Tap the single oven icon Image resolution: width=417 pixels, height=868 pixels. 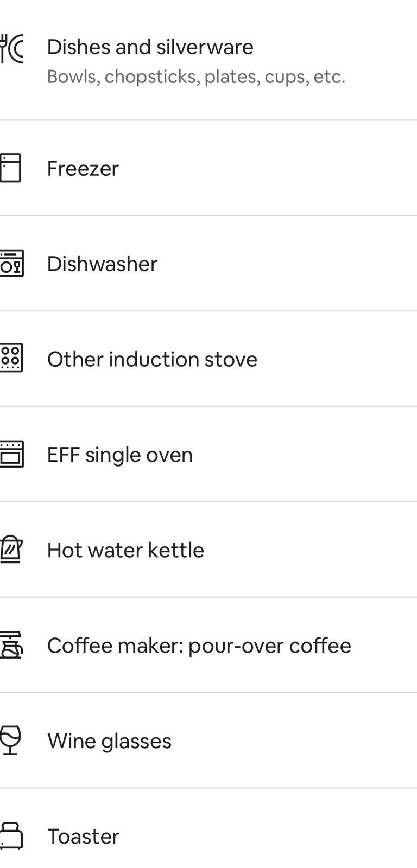click(11, 454)
